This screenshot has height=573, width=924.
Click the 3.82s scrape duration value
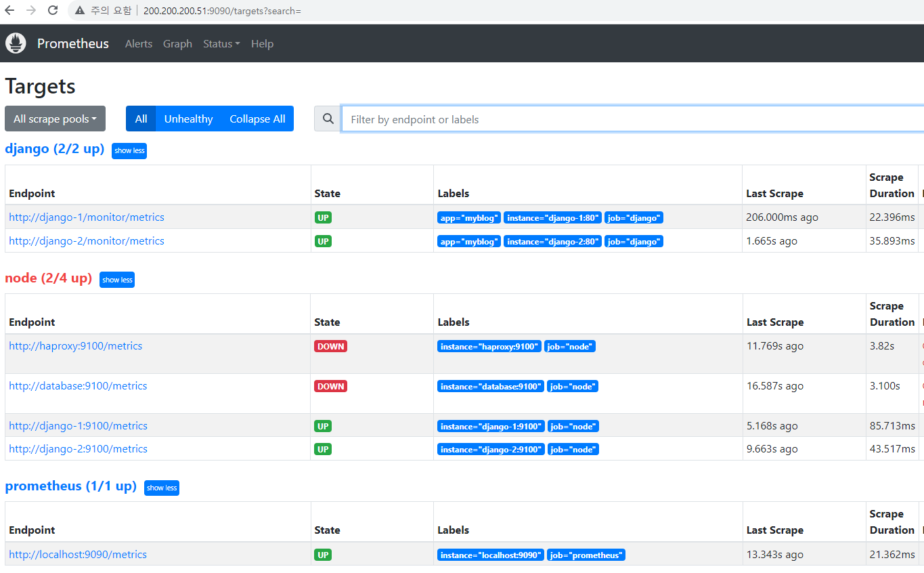point(882,346)
